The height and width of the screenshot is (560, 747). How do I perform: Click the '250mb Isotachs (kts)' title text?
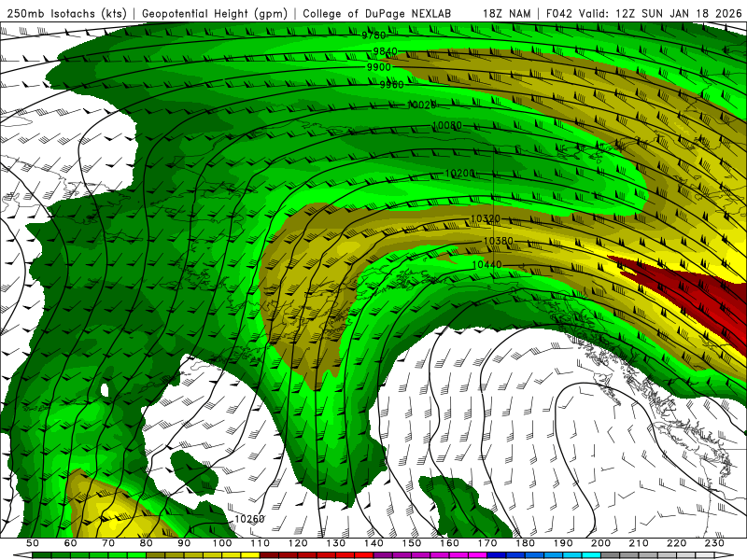tap(67, 13)
